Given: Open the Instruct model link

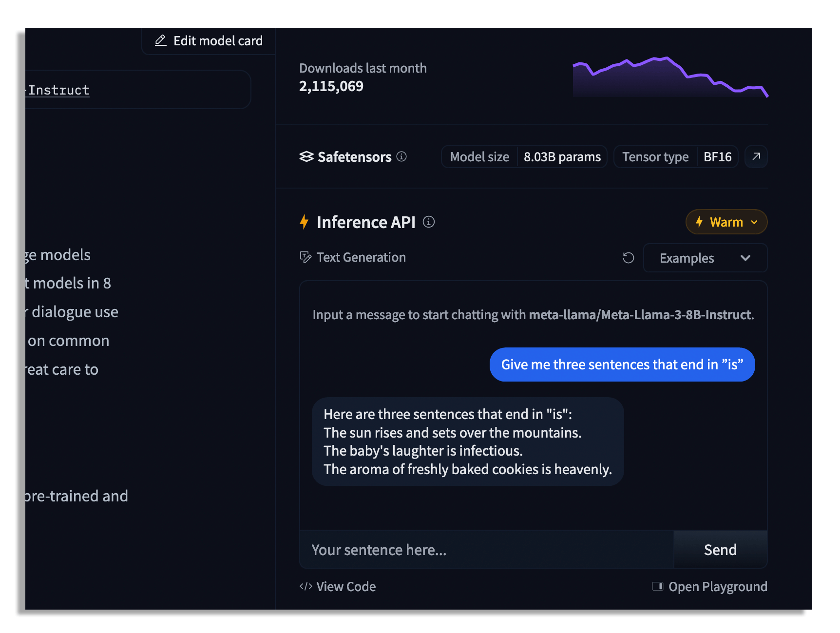Looking at the screenshot, I should (58, 90).
